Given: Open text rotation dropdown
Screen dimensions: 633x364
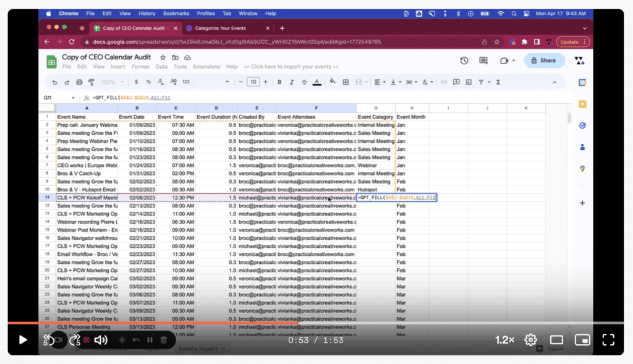Looking at the screenshot, I should 428,82.
